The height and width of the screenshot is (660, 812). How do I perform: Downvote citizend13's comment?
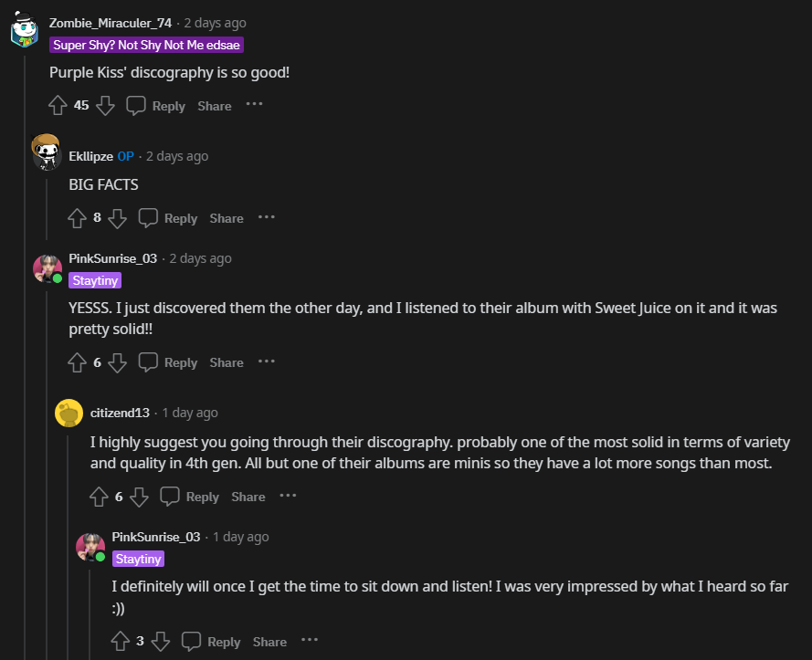[x=139, y=497]
